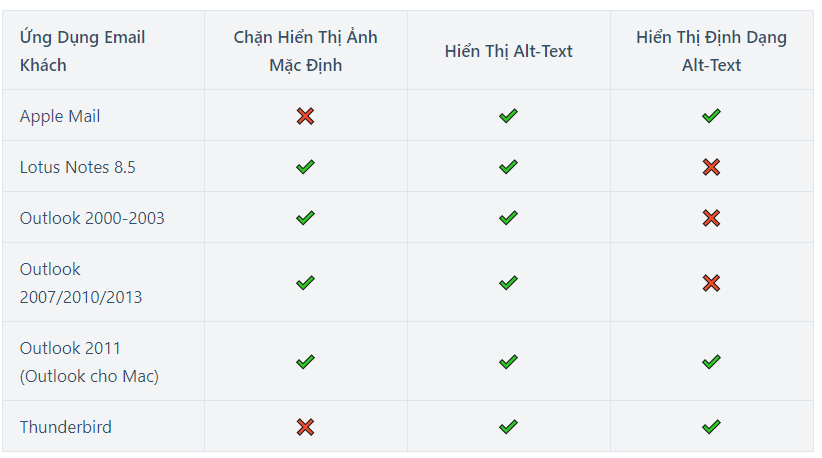Select the Hiển Thị Alt-Text column header
The image size is (822, 458).
(509, 51)
